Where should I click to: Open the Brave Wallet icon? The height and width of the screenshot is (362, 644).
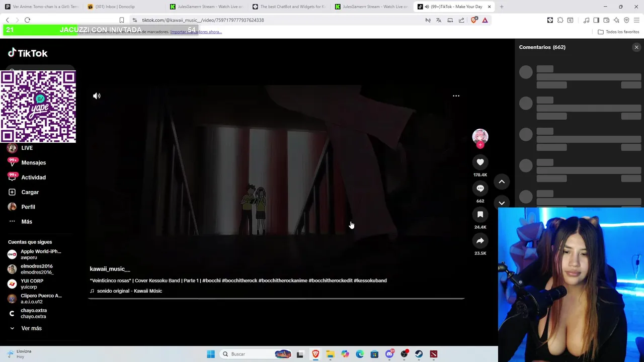tap(606, 20)
